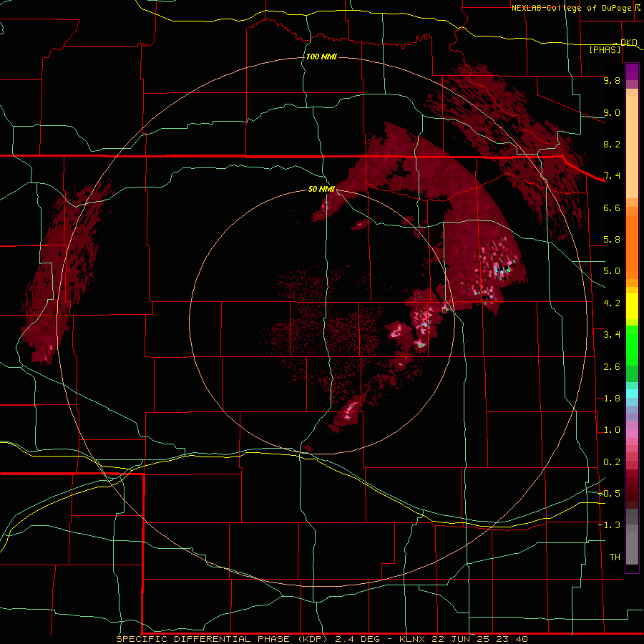Image resolution: width=644 pixels, height=644 pixels.
Task: Click the KLNX radar site identifier
Action: (412, 639)
